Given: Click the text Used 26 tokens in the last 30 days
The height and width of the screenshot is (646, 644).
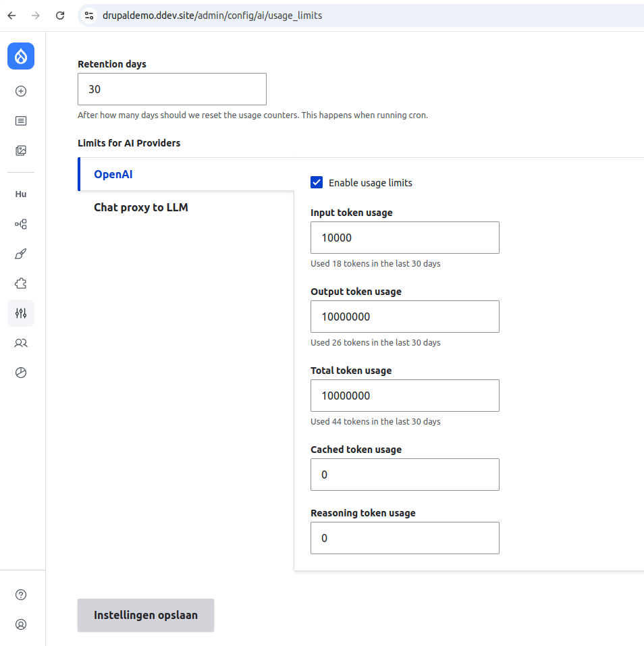Looking at the screenshot, I should pyautogui.click(x=375, y=343).
